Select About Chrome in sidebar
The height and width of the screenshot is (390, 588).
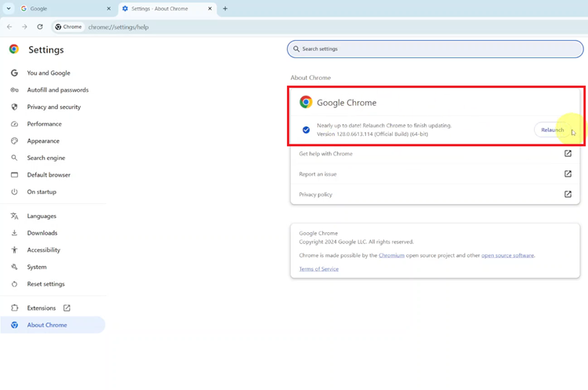coord(53,325)
